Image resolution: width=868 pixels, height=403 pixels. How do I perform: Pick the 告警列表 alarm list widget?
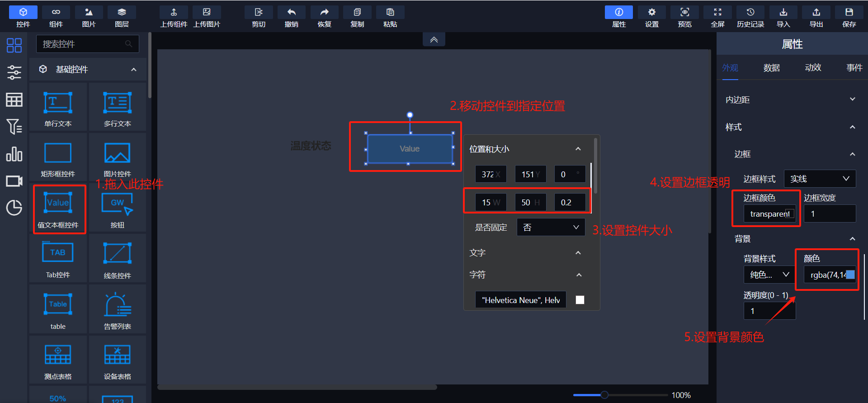click(118, 310)
